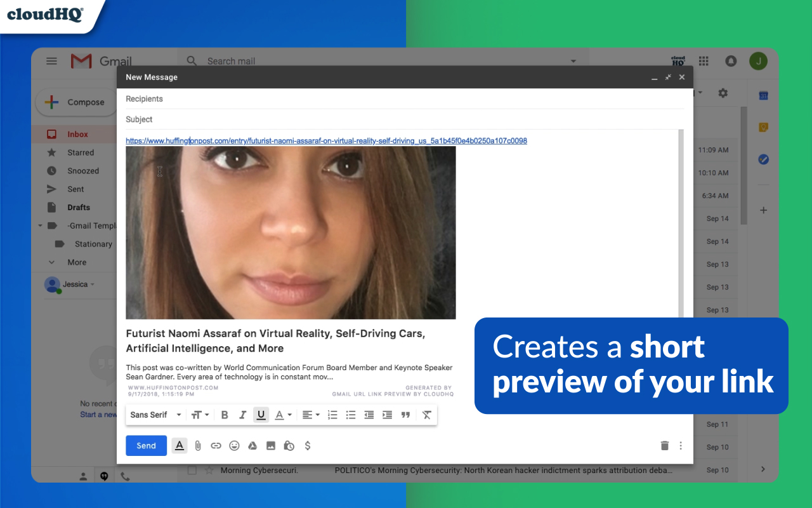Open Google Keep in the side panel
Screen dimensions: 812x508
pyautogui.click(x=763, y=126)
